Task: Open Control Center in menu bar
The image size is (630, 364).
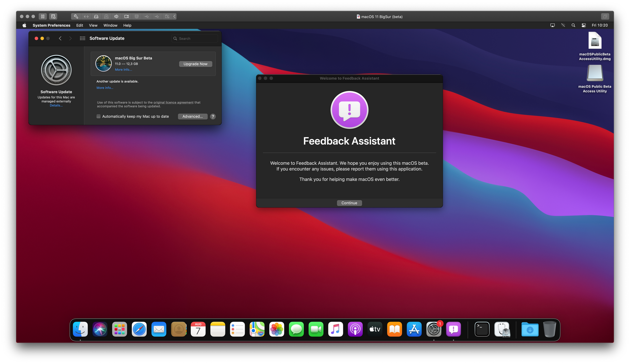Action: click(584, 25)
